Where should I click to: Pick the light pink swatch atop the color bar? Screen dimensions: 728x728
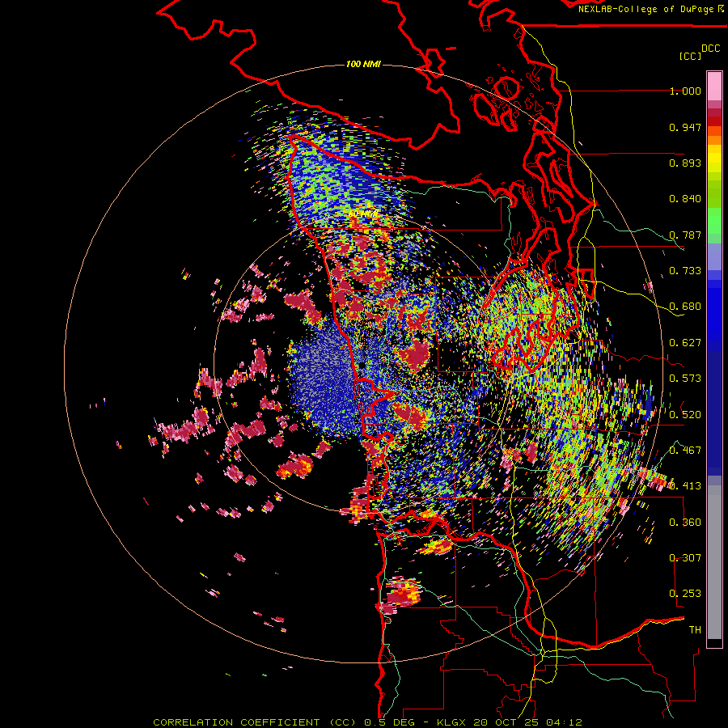pyautogui.click(x=714, y=86)
